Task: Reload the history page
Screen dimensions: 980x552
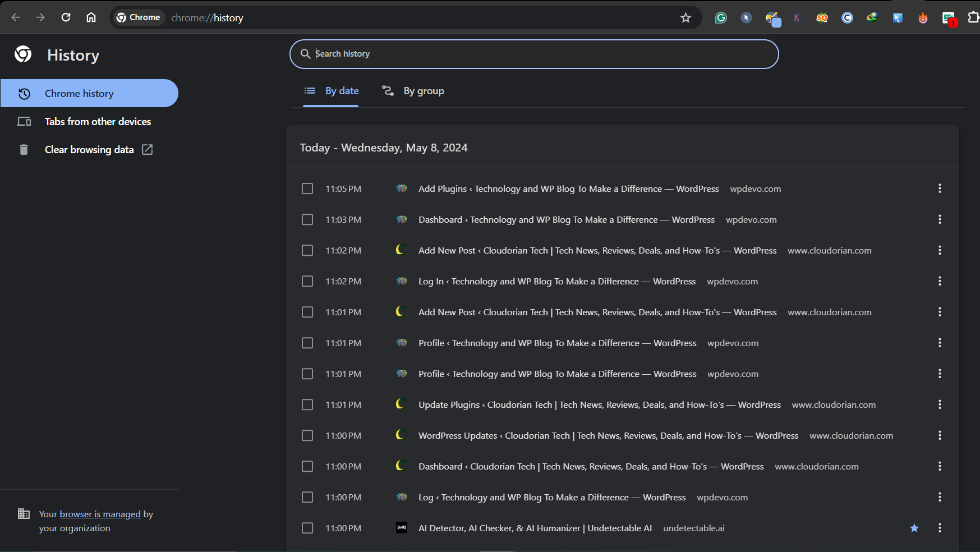Action: pos(66,17)
